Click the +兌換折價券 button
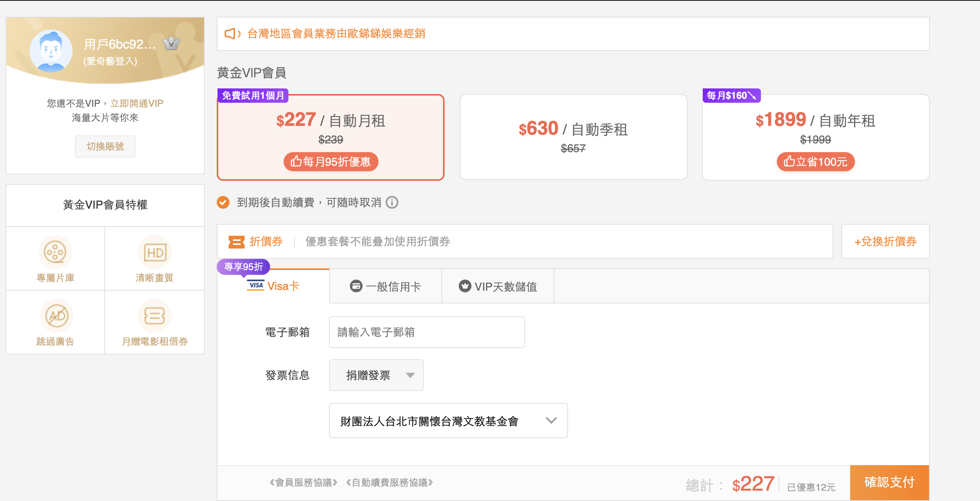The width and height of the screenshot is (980, 501). click(885, 241)
